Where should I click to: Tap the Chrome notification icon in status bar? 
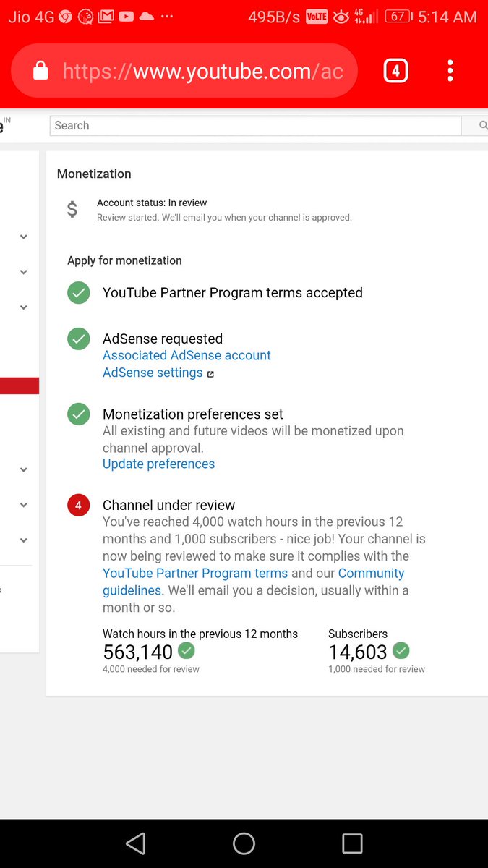[66, 16]
